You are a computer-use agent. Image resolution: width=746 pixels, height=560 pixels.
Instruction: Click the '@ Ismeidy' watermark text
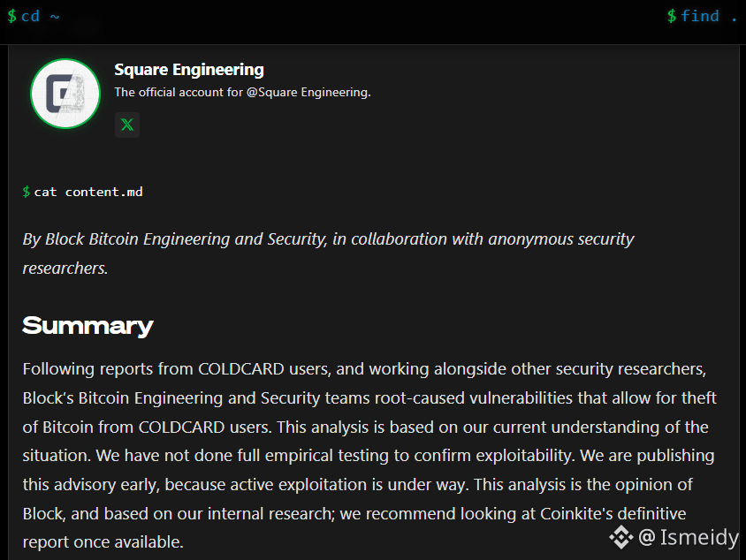(x=688, y=537)
